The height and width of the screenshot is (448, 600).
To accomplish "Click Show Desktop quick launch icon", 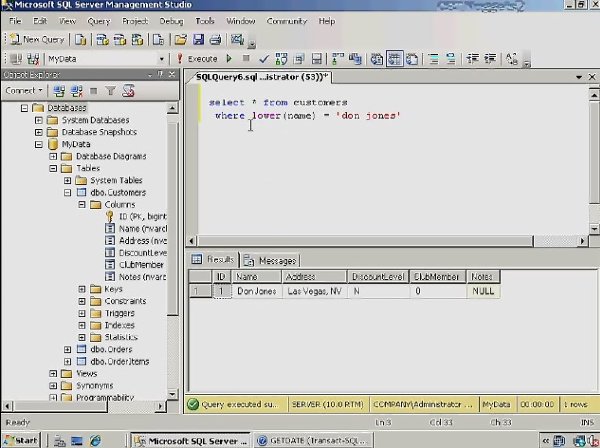I will [x=77, y=441].
